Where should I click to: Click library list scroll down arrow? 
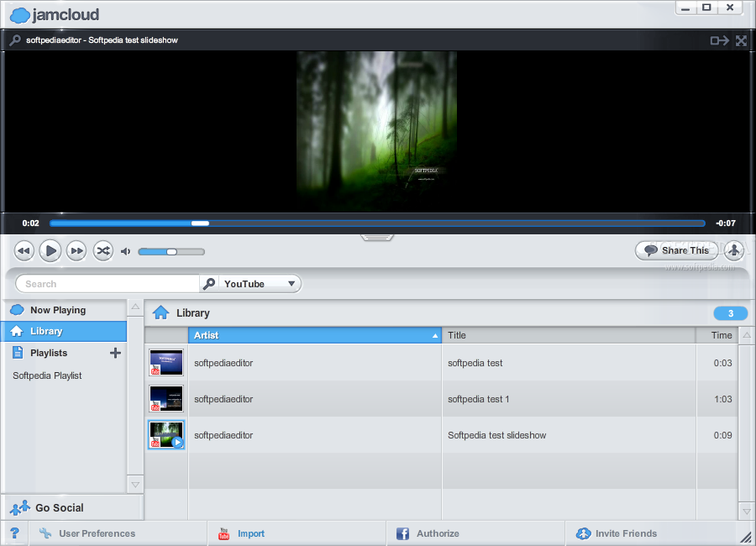tap(747, 512)
